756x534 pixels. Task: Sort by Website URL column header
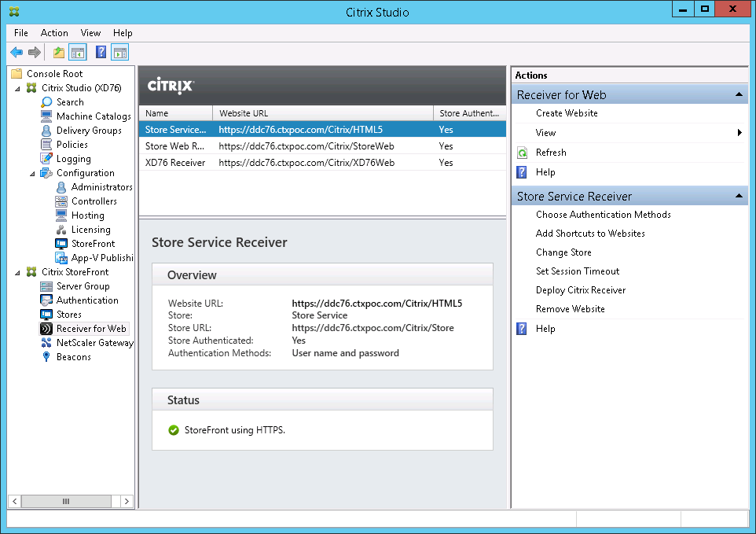(x=322, y=113)
